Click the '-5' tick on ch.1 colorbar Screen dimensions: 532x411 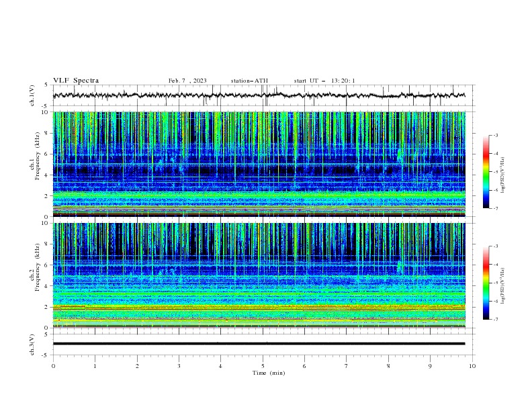(x=495, y=172)
